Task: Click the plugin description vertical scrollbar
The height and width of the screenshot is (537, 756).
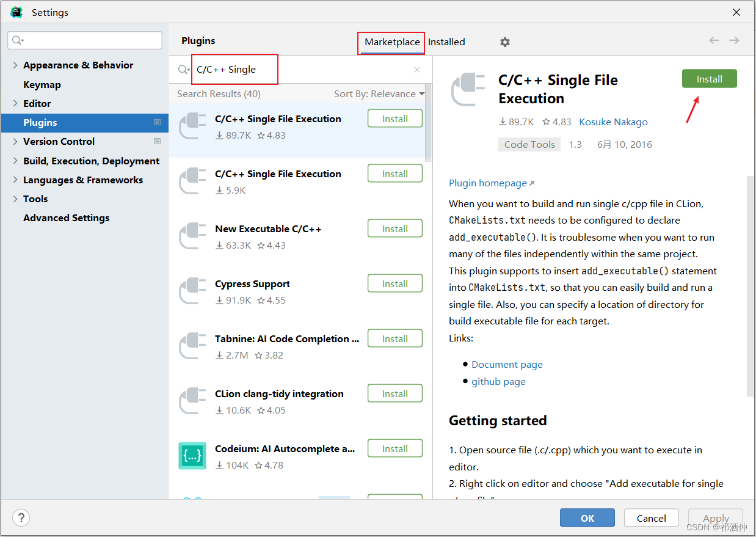Action: coord(751,287)
